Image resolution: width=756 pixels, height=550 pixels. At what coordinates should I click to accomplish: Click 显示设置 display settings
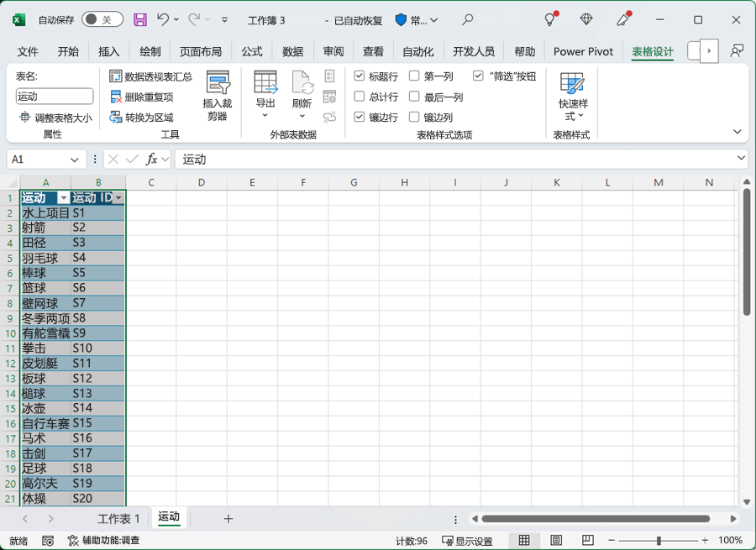(468, 541)
